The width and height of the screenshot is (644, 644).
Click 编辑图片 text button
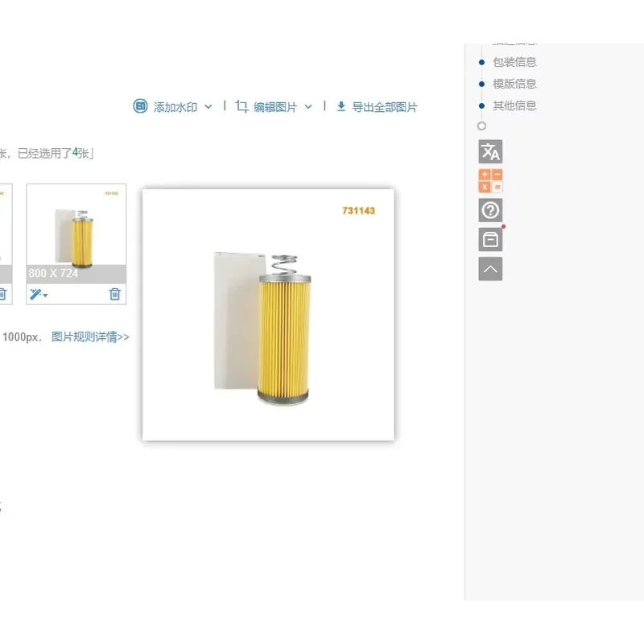pos(275,107)
